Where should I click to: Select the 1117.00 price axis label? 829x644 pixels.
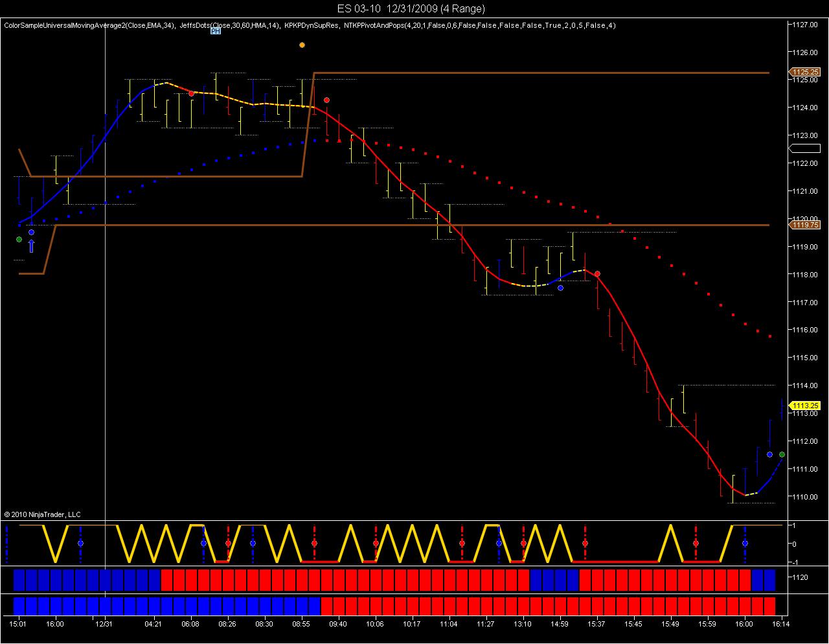pyautogui.click(x=804, y=303)
